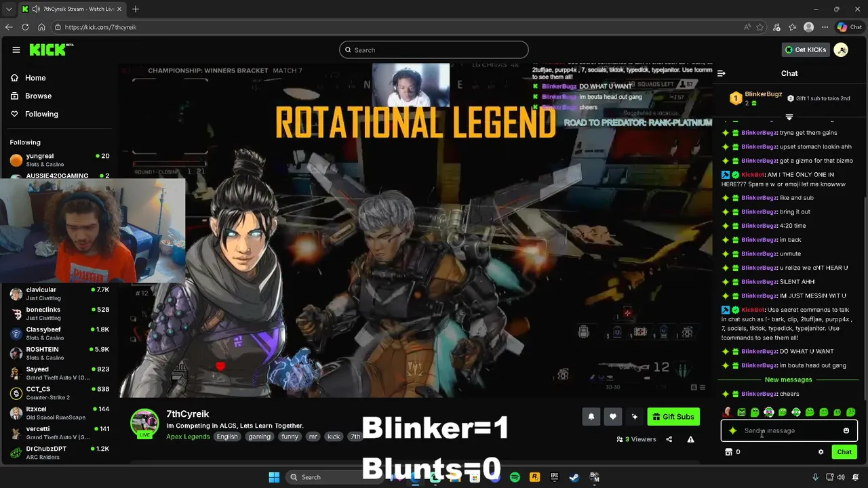Open clavicular channel in sidebar
Viewport: 868px width, 488px height.
[x=59, y=293]
